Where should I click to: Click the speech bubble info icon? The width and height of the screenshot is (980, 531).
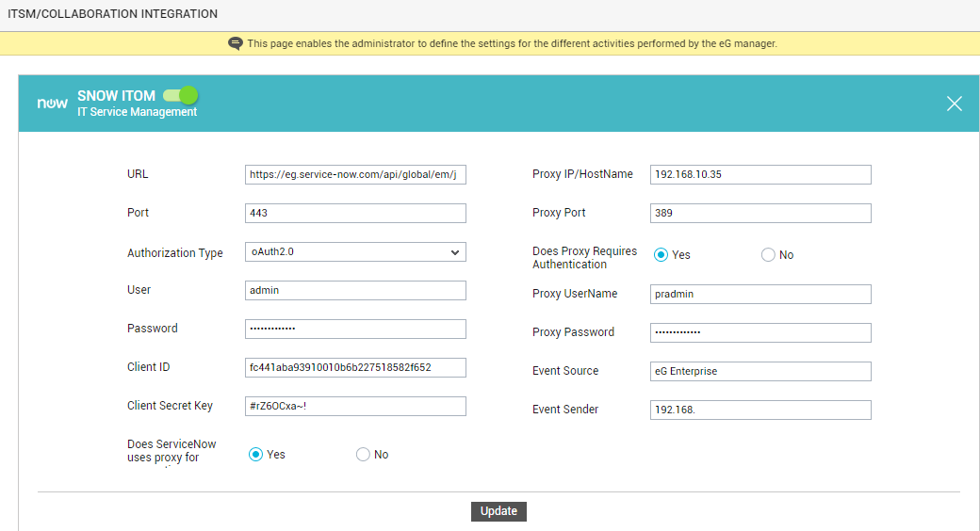point(236,43)
